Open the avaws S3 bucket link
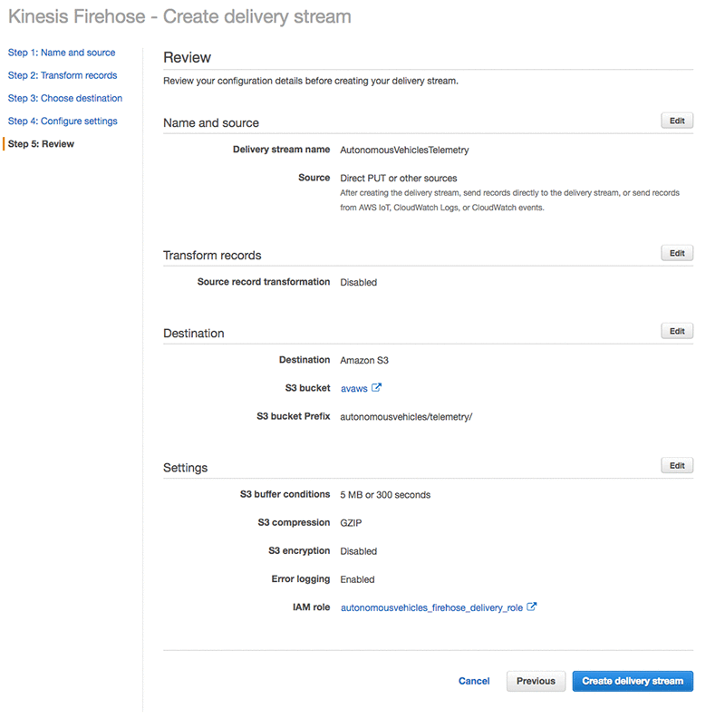 [x=353, y=389]
